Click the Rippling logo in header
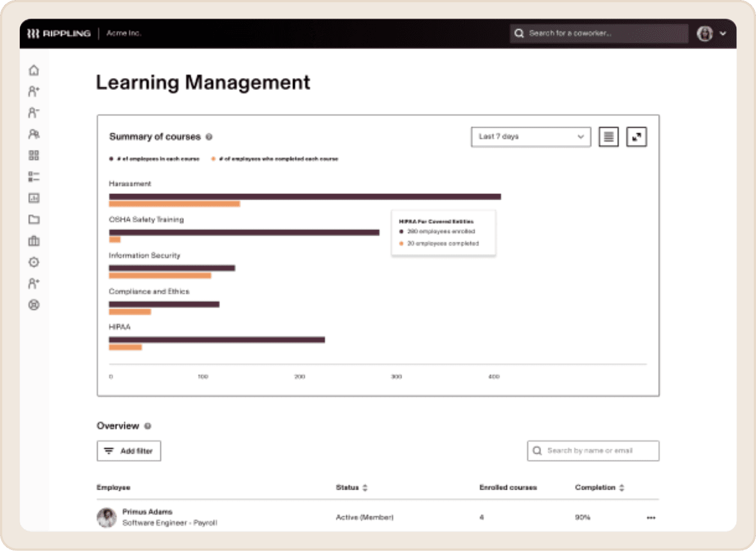The image size is (756, 551). [59, 34]
